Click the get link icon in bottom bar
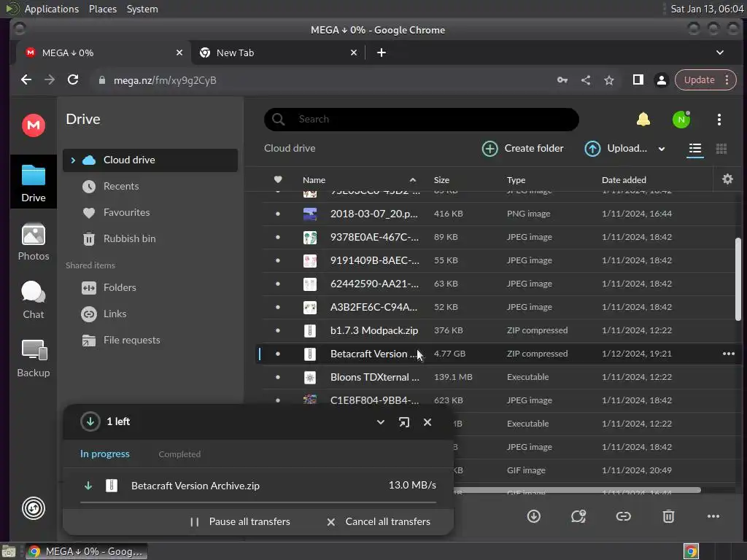 coord(623,516)
